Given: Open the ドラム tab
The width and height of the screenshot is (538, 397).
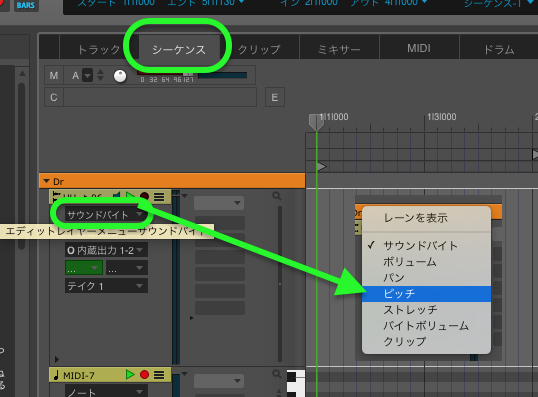Looking at the screenshot, I should [499, 49].
